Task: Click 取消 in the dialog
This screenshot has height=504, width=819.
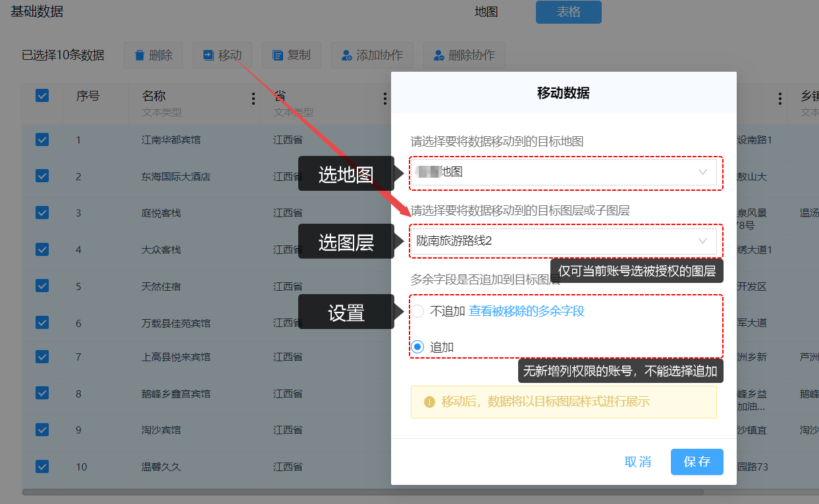Action: pos(638,462)
